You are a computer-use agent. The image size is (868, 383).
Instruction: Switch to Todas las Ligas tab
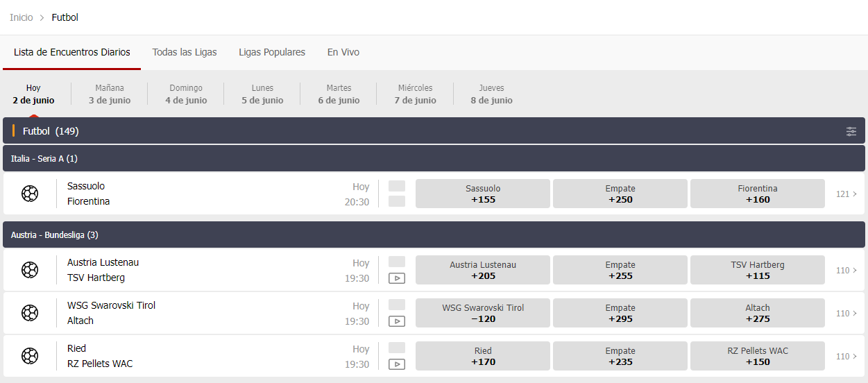click(x=185, y=52)
